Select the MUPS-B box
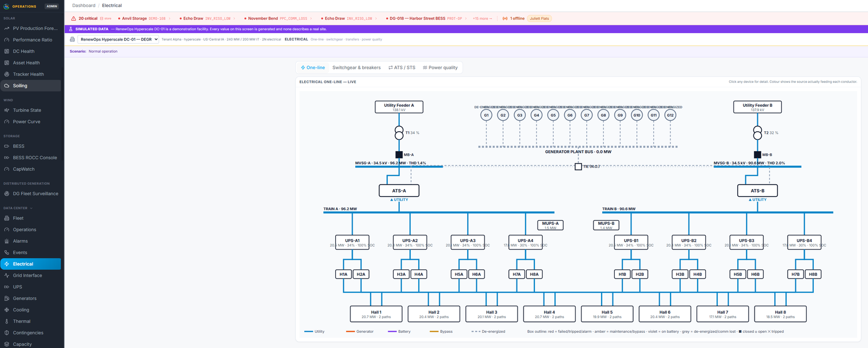 [x=606, y=224]
